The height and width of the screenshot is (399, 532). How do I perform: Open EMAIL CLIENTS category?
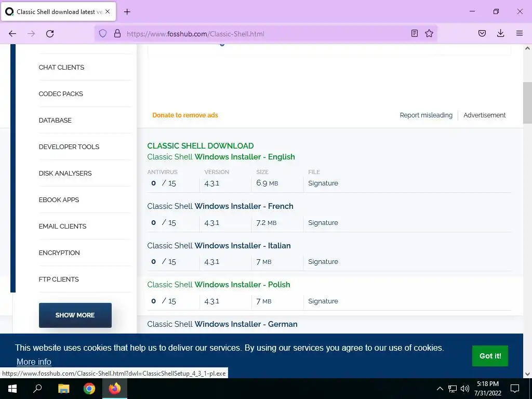[62, 226]
